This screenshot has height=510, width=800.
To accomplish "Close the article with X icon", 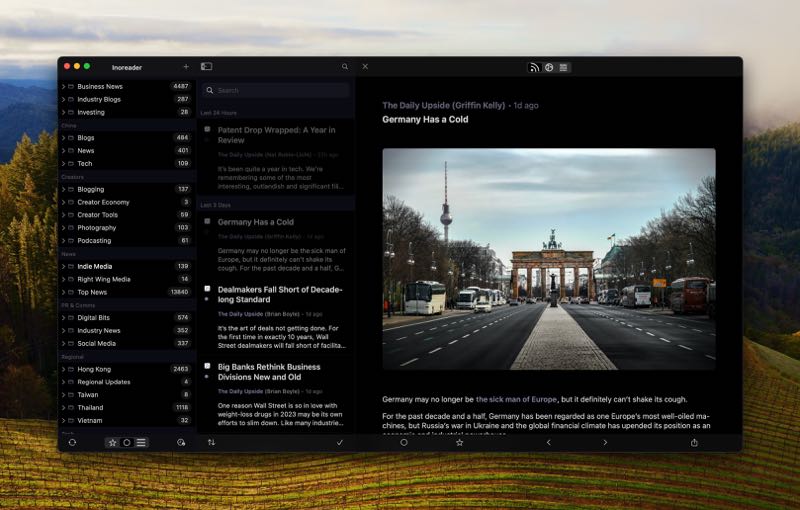I will 365,67.
